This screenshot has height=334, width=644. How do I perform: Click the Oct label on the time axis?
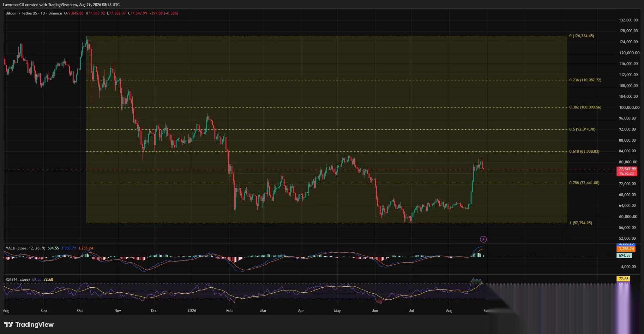(x=80, y=311)
